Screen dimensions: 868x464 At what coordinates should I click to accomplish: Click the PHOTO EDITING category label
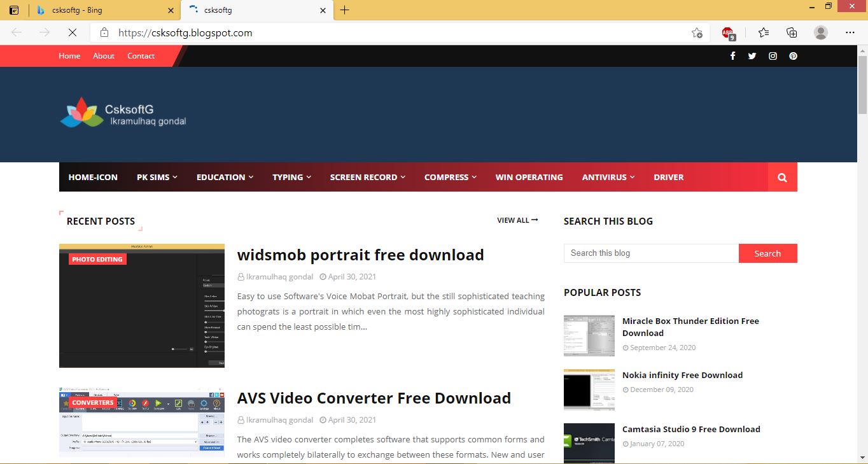(x=97, y=259)
